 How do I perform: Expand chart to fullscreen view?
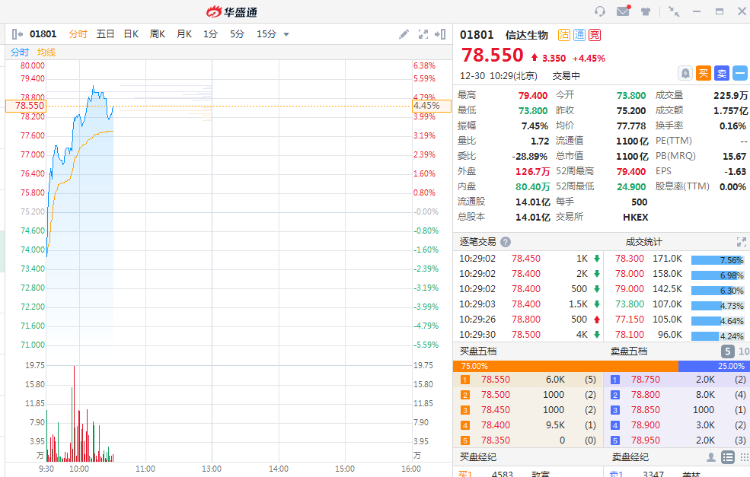[423, 34]
